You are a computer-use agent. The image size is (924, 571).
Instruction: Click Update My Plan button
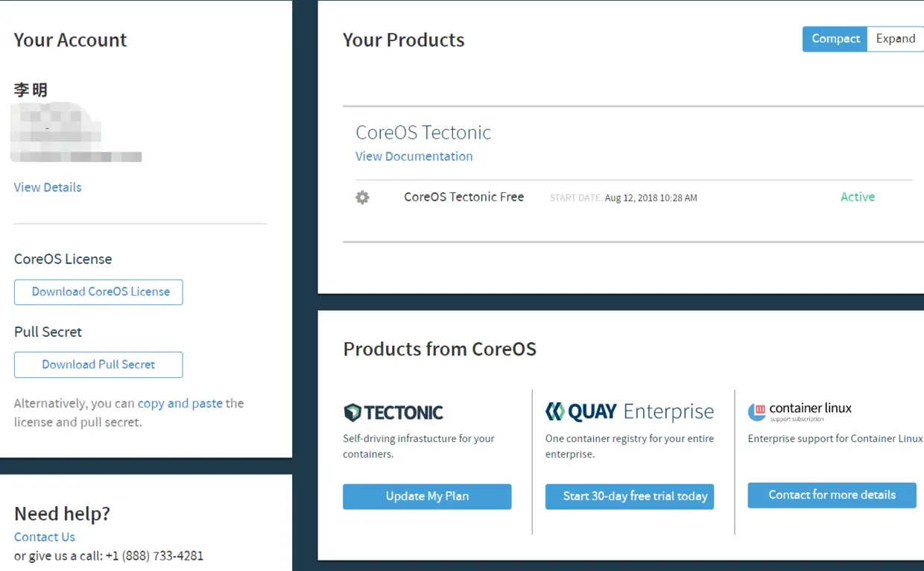tap(427, 496)
